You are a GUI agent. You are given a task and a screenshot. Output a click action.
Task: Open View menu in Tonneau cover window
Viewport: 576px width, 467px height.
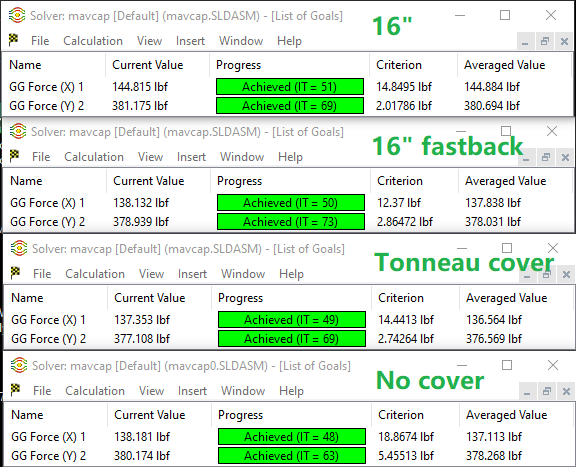[x=151, y=274]
